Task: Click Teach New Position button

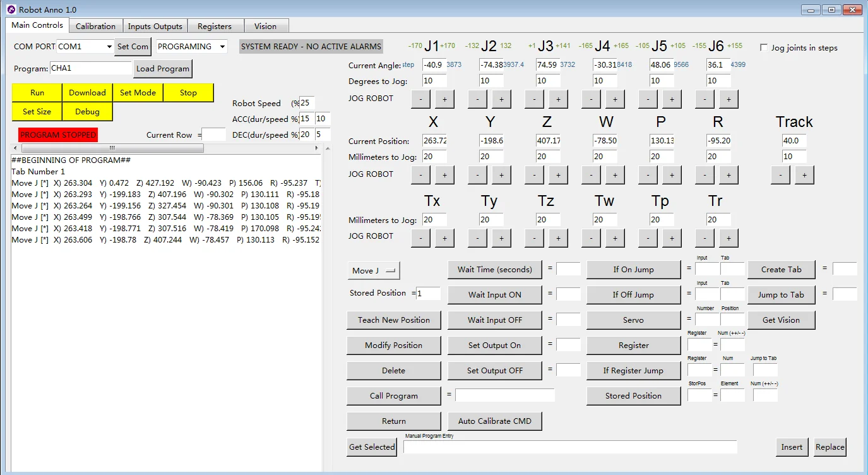Action: 393,320
